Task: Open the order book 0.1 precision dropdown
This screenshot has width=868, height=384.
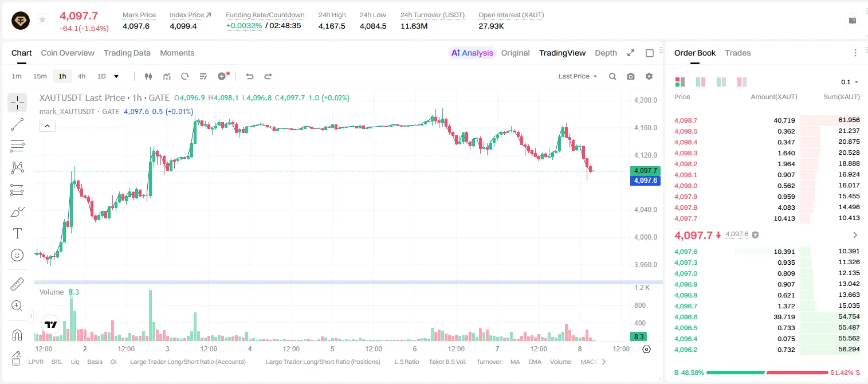Action: tap(850, 82)
